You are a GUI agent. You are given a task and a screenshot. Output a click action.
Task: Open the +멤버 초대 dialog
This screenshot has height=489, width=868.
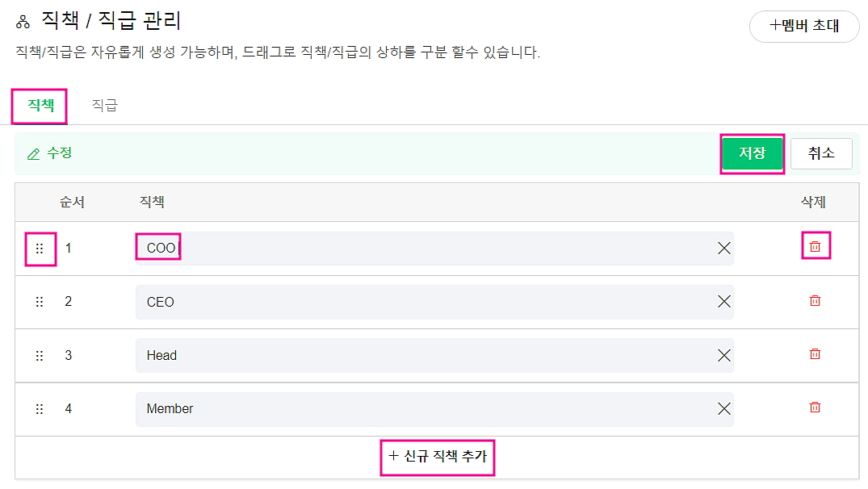pyautogui.click(x=803, y=26)
